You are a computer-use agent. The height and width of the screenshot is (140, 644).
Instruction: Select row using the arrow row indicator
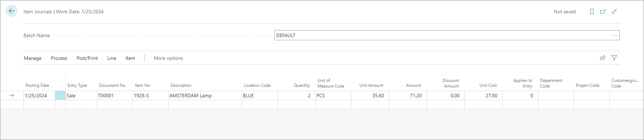[x=12, y=96]
